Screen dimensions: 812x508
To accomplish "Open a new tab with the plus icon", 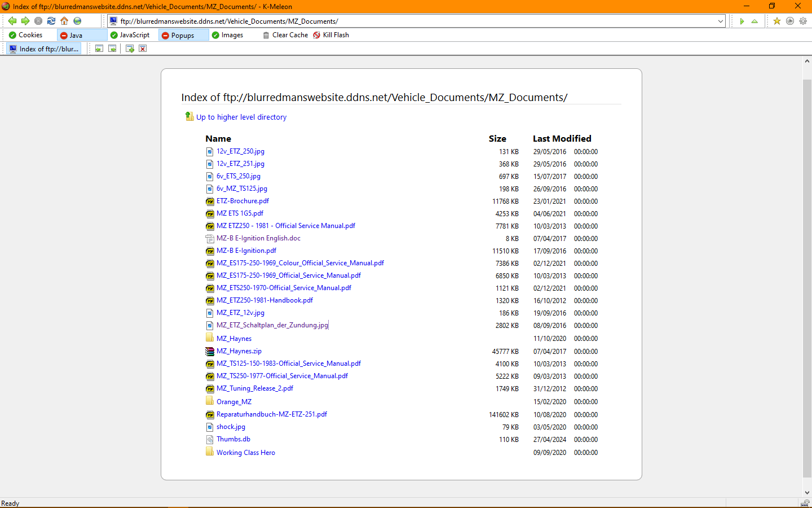I will coord(130,49).
